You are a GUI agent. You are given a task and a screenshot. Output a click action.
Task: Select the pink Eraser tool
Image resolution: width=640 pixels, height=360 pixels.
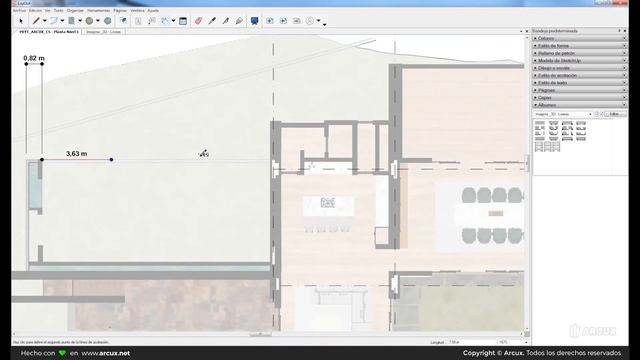coord(198,21)
